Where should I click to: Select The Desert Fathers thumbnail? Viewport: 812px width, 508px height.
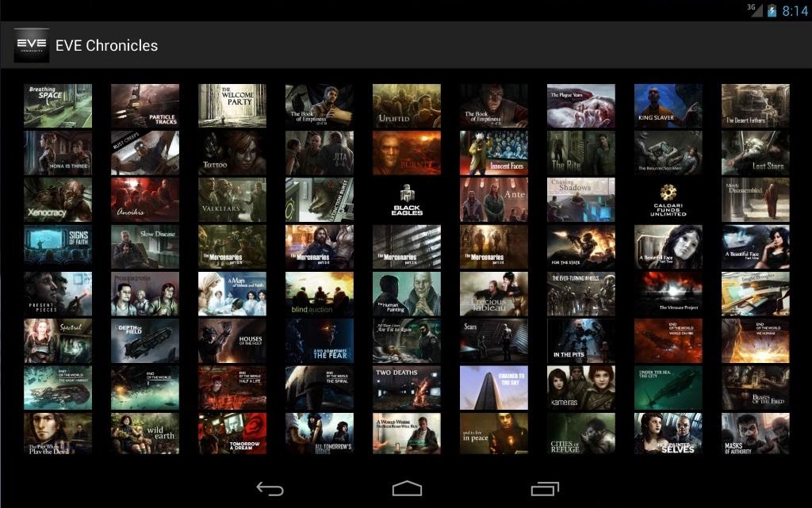(756, 106)
